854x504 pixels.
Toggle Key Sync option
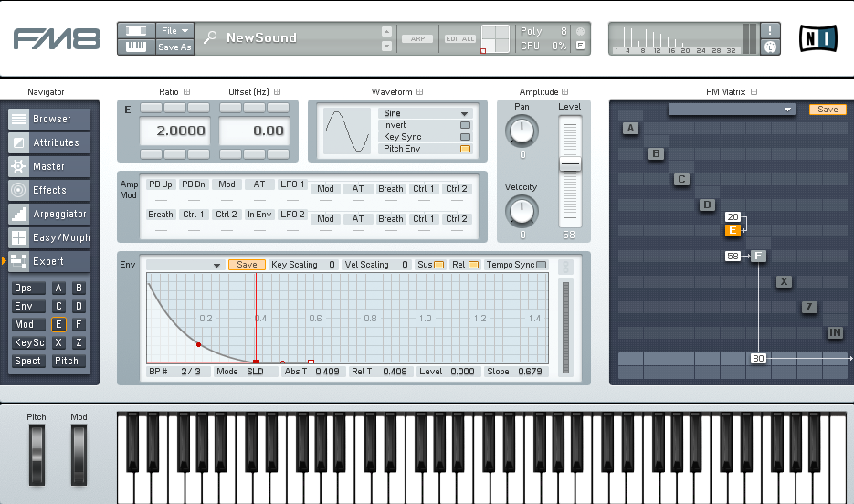point(465,137)
